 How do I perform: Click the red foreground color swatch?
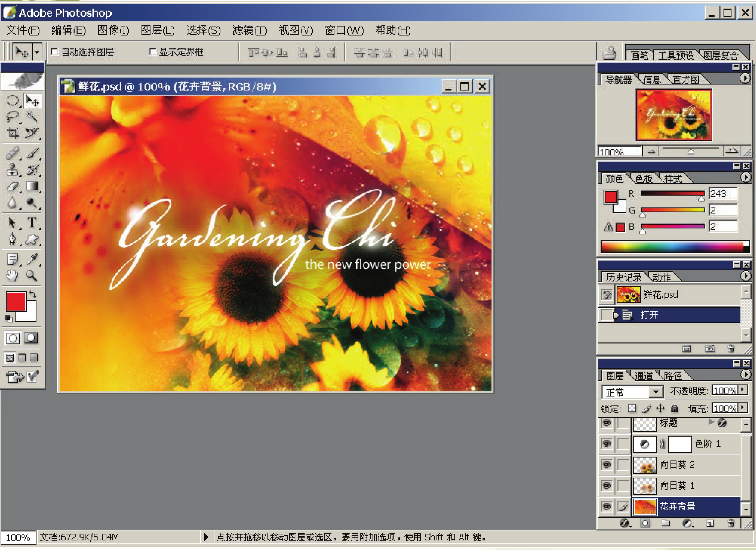coord(16,301)
